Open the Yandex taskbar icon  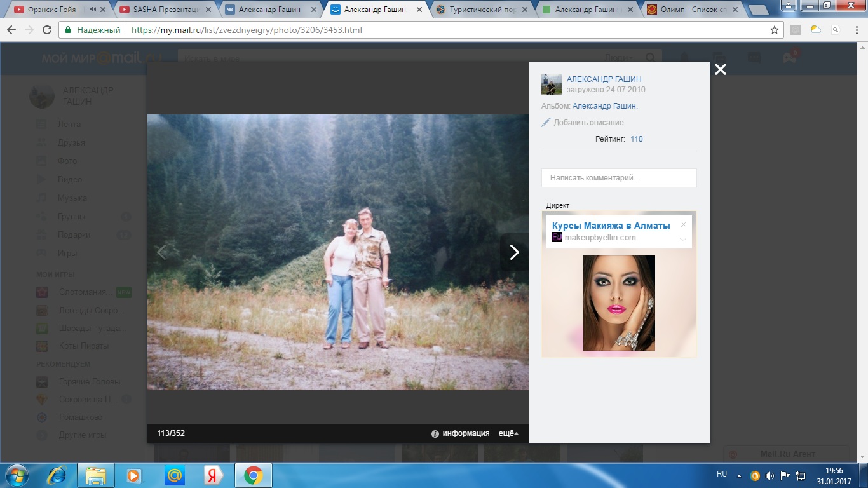click(x=213, y=475)
